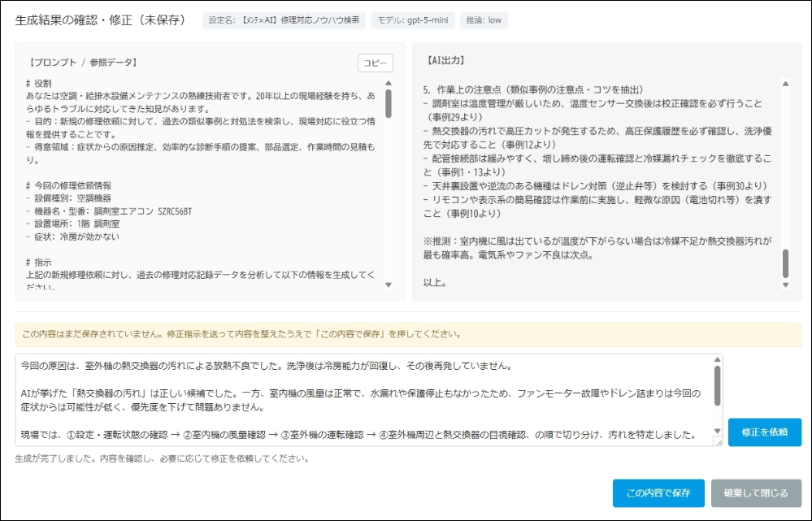812x521 pixels.
Task: Click the correction textarea scrollbar thumb
Action: coord(717,385)
